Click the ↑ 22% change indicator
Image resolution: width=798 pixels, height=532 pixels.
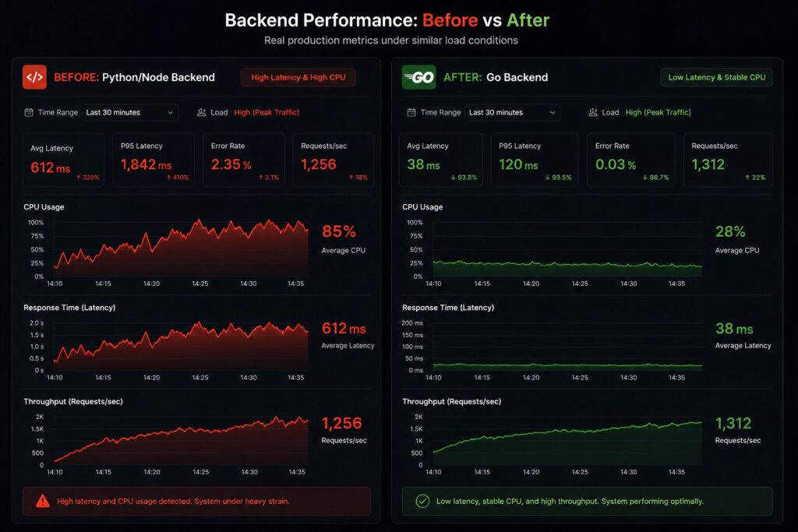(754, 178)
